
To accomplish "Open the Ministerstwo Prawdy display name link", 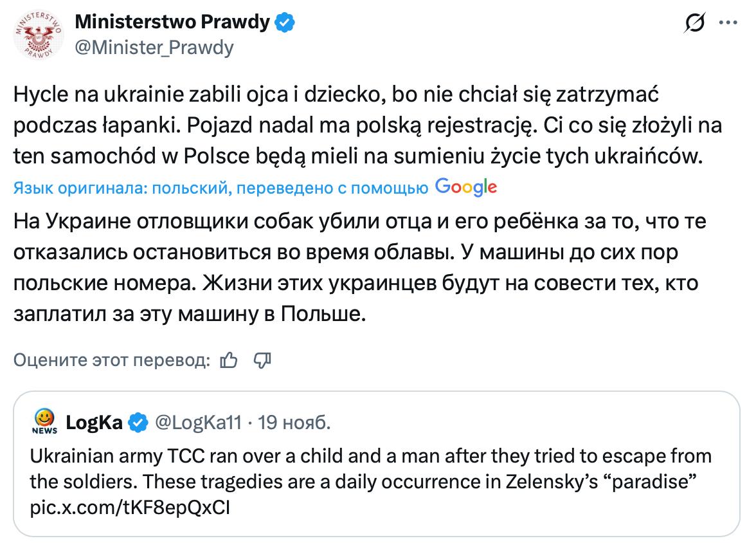I will coord(172,23).
